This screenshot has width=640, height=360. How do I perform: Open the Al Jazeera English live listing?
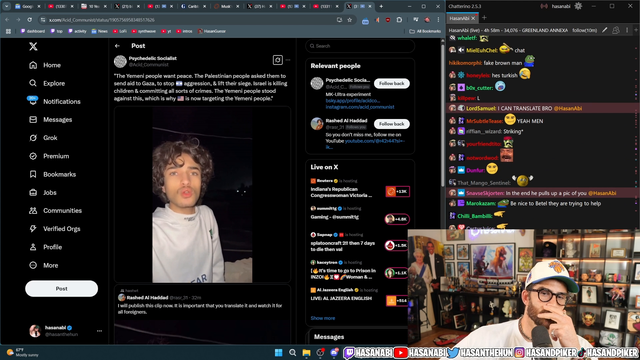[359, 295]
